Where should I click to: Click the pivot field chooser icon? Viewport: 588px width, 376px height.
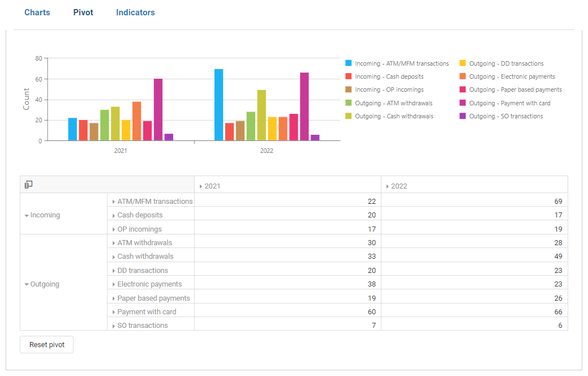29,185
